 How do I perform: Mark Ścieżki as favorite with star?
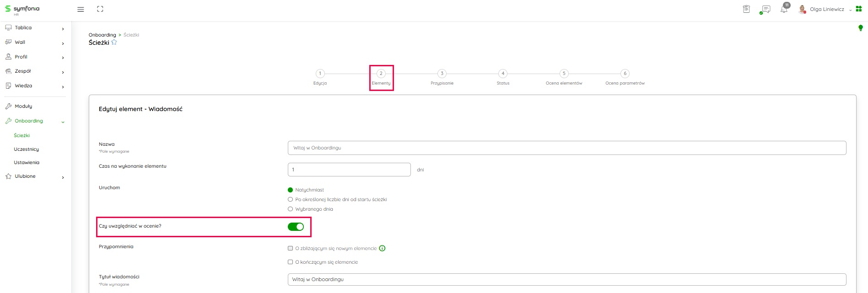click(x=114, y=43)
